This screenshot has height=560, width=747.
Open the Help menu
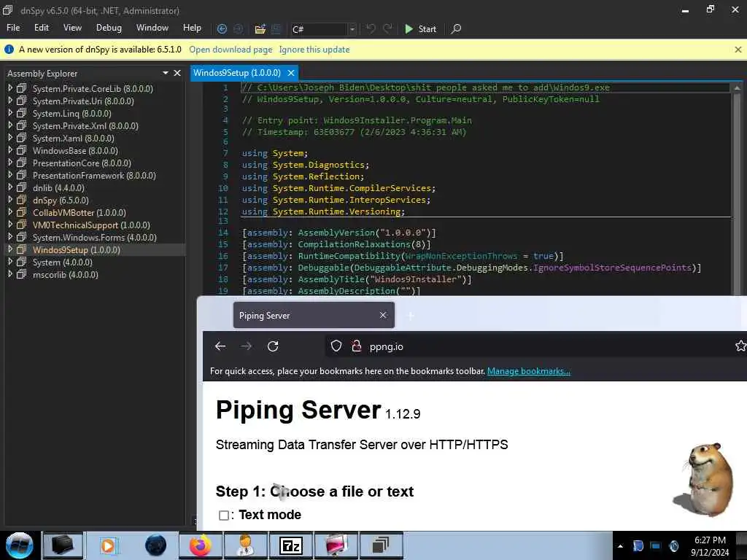[192, 28]
